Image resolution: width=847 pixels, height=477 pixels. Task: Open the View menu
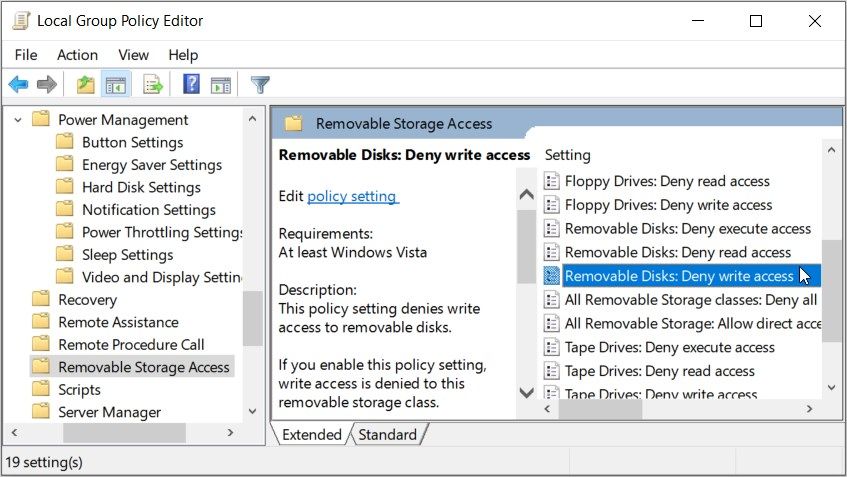pos(133,55)
